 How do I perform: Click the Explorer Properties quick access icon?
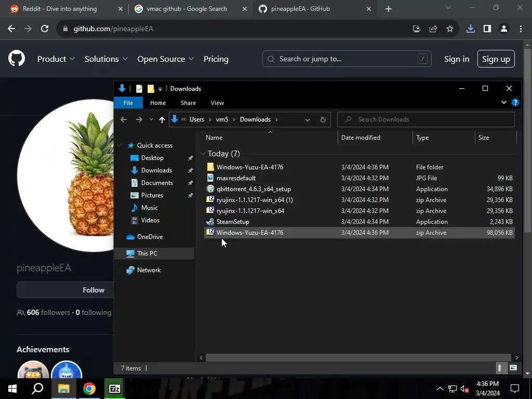coord(139,89)
